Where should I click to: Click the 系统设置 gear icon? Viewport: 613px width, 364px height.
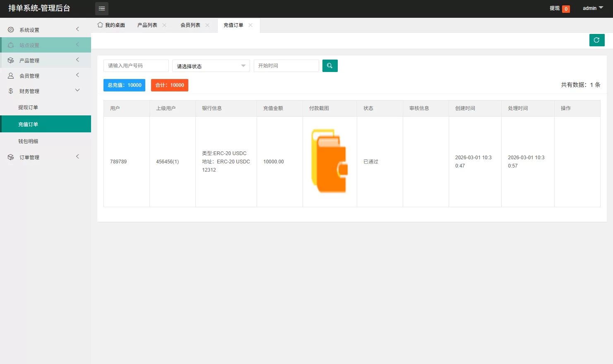click(x=11, y=30)
